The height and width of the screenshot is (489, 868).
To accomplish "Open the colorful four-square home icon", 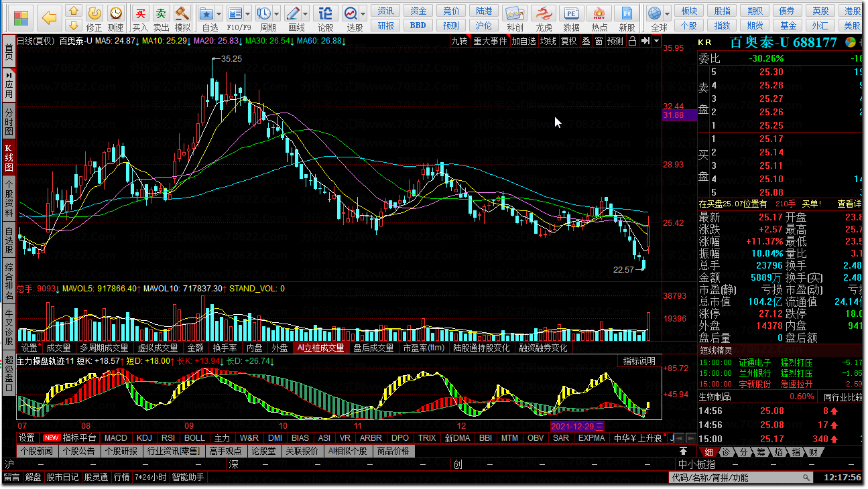I will (21, 17).
